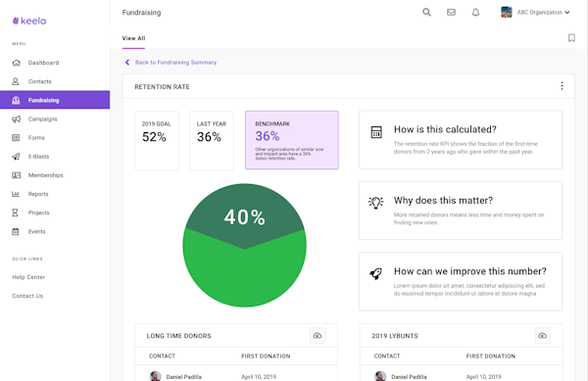Open the mail envelope icon

point(451,12)
